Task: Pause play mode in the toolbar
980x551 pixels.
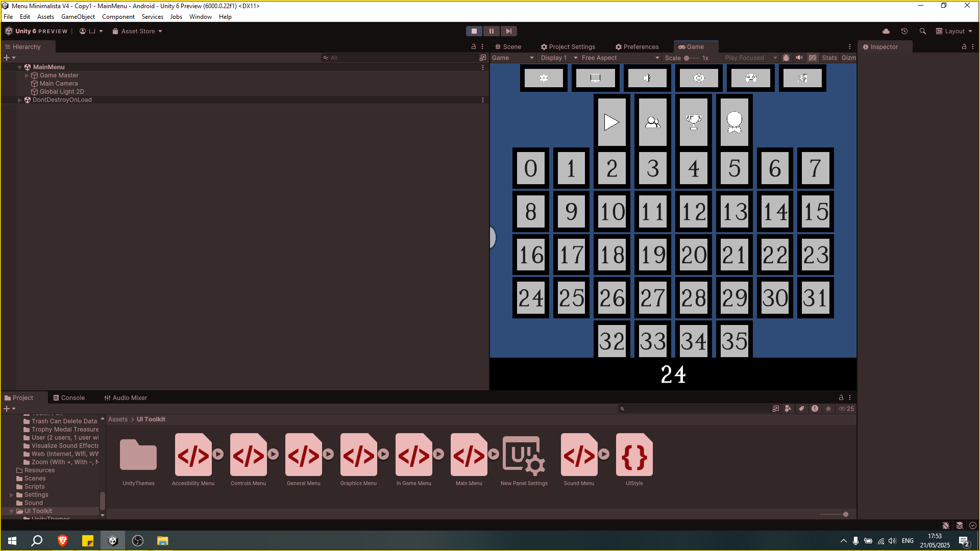Action: pyautogui.click(x=491, y=31)
